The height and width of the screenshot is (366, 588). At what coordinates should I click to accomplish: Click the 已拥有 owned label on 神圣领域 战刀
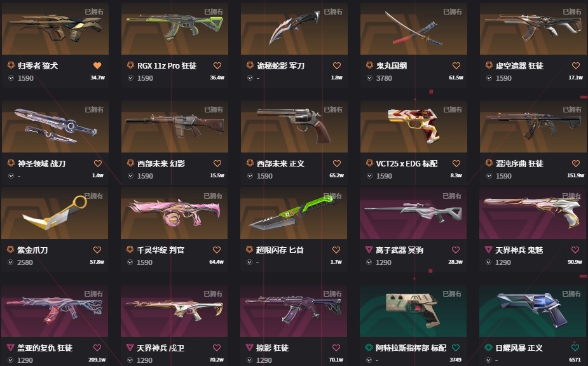click(x=93, y=109)
